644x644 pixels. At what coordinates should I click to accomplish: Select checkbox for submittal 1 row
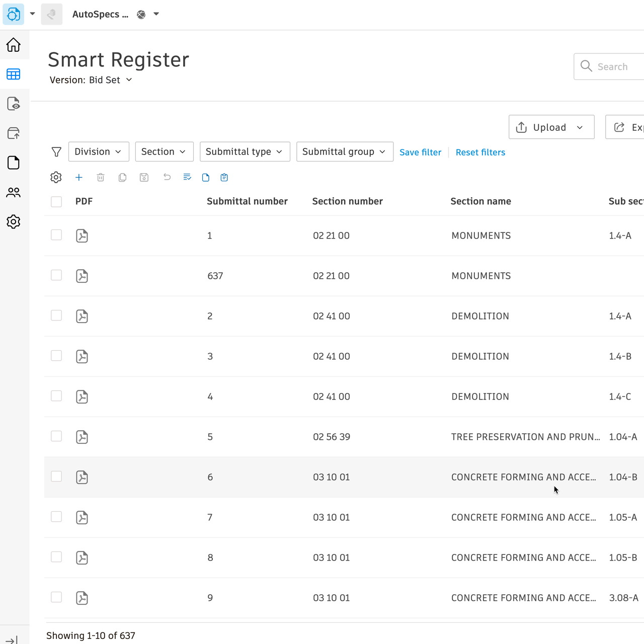tap(56, 235)
